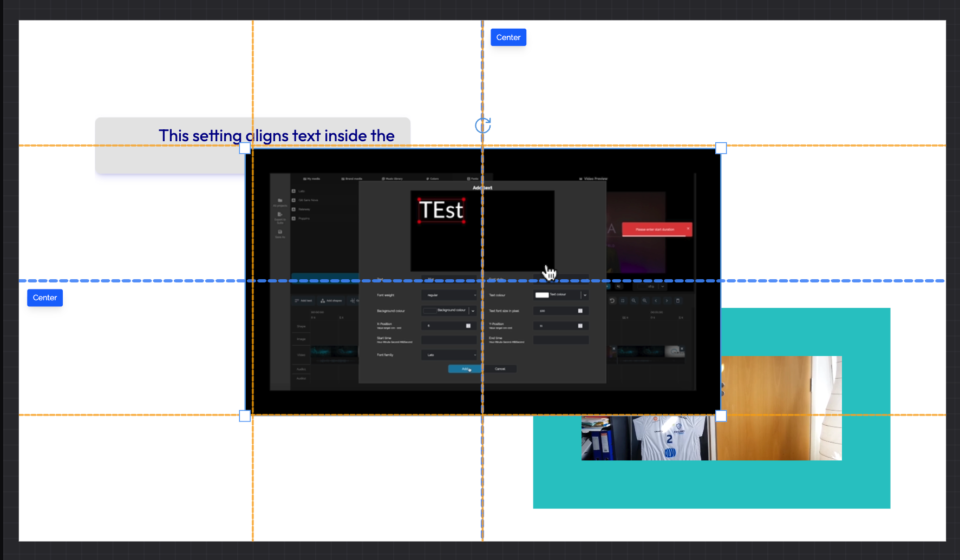Open the Font family 'Lato' dropdown
The width and height of the screenshot is (960, 560).
pos(449,355)
